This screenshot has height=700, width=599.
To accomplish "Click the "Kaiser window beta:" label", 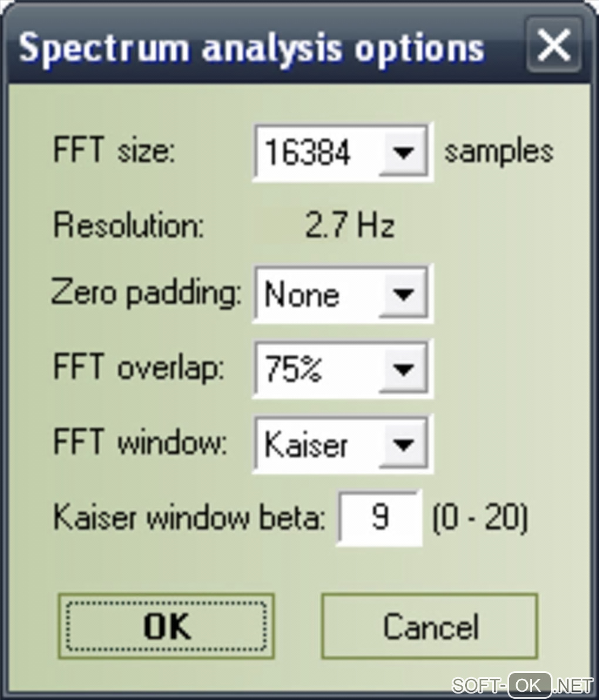I will 189,518.
